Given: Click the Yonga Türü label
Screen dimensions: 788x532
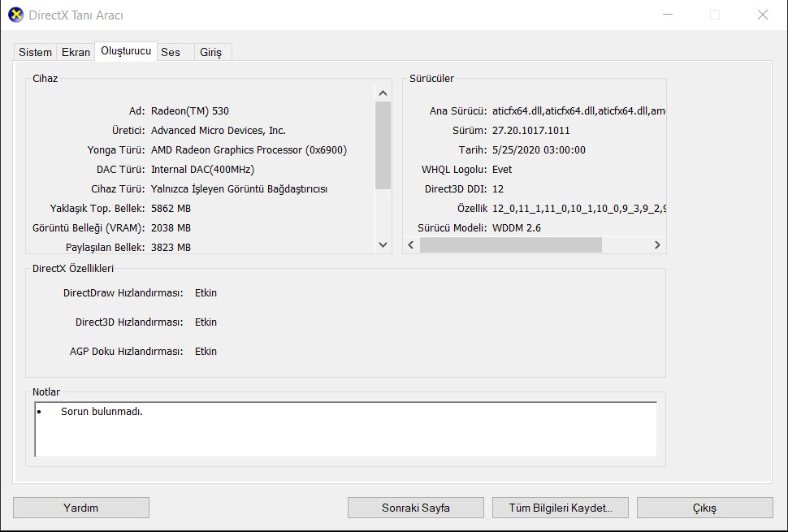Looking at the screenshot, I should pyautogui.click(x=115, y=150).
